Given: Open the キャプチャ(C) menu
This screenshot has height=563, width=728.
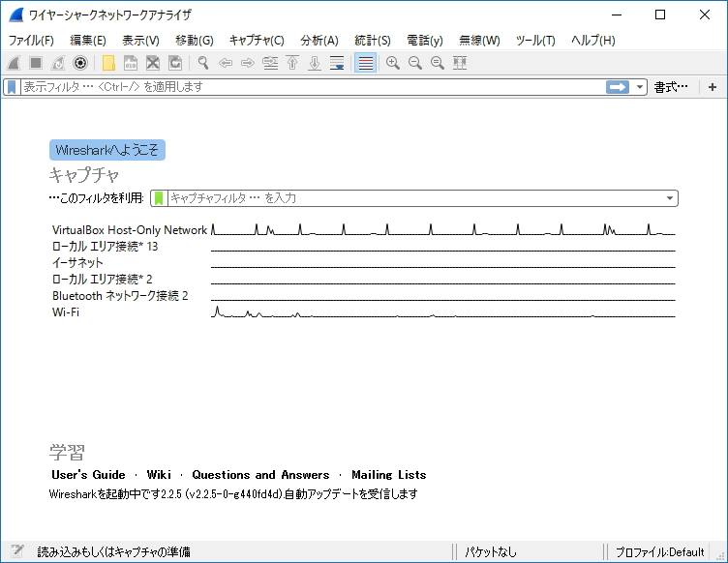Looking at the screenshot, I should click(257, 41).
